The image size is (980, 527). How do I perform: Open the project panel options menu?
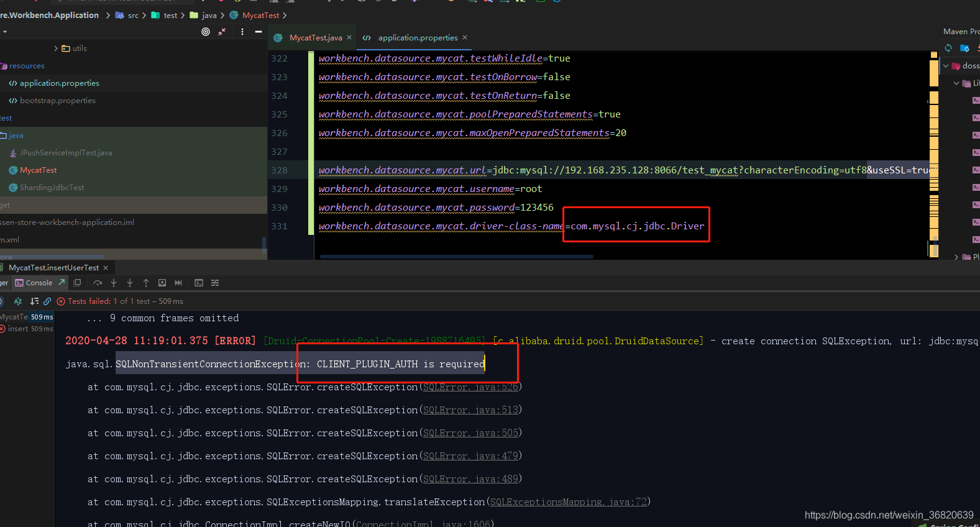[242, 32]
